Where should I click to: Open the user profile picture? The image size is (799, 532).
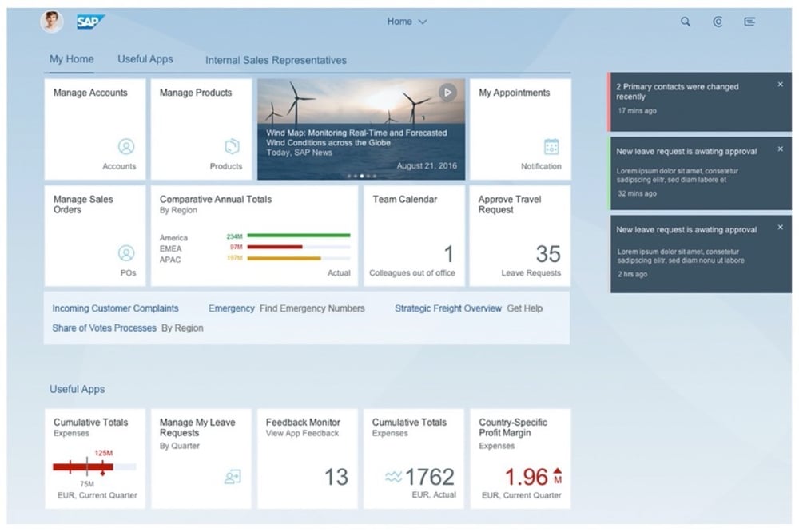point(51,22)
